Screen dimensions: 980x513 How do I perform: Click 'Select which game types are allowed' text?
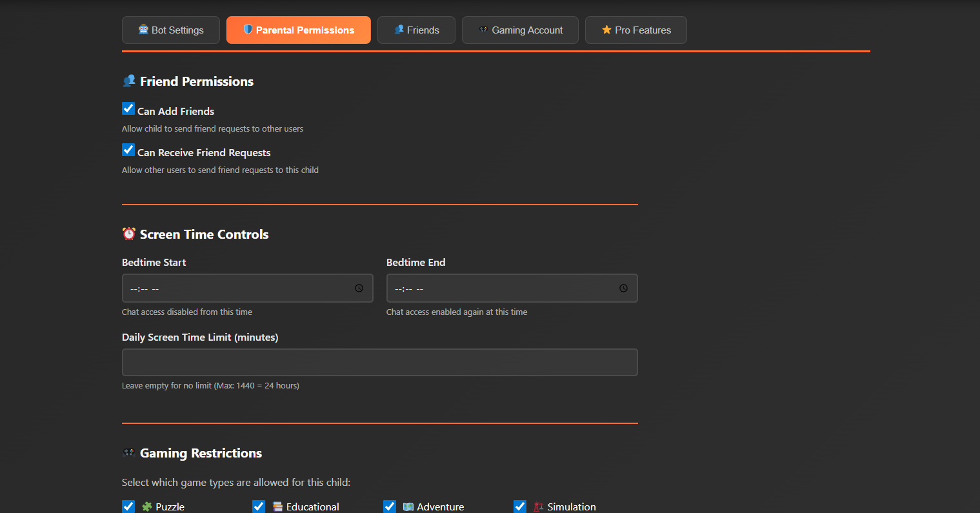pos(236,482)
